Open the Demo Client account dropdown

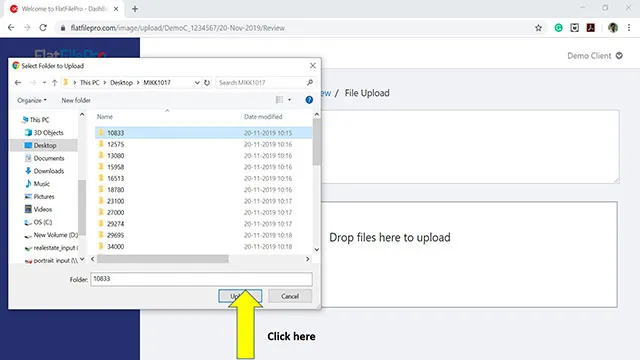click(595, 56)
